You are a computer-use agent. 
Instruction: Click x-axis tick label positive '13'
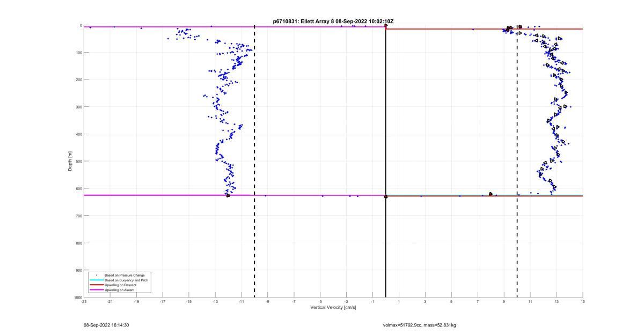click(557, 301)
